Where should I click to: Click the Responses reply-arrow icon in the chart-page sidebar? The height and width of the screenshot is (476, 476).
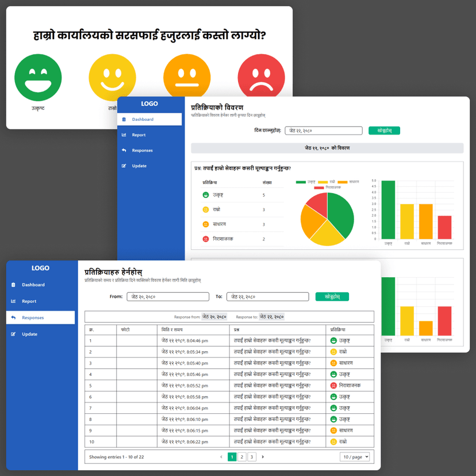tap(124, 151)
